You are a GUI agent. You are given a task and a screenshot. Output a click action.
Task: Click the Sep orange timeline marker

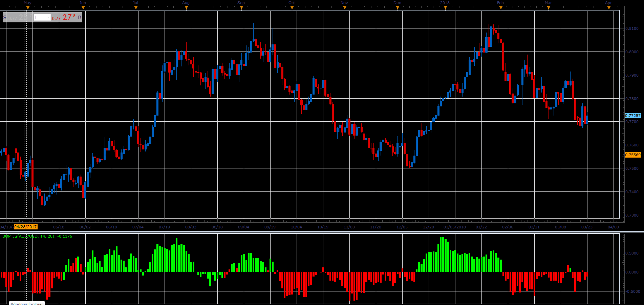tap(241, 8)
